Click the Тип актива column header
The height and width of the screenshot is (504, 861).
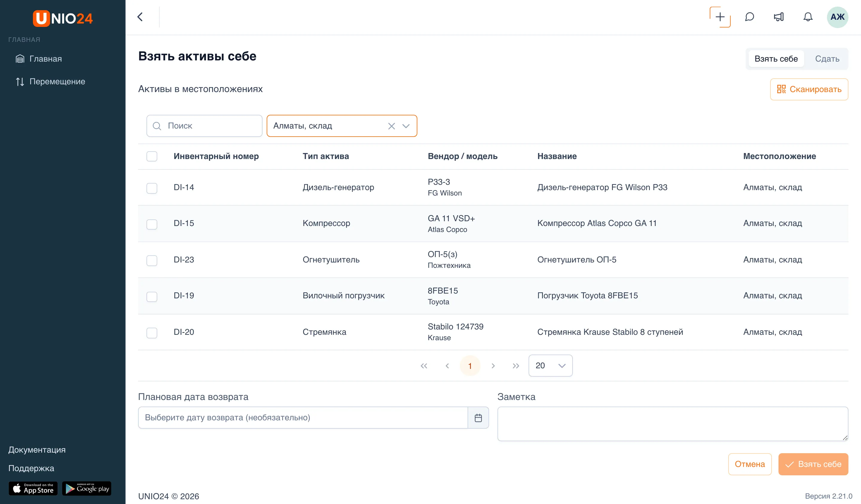point(326,156)
